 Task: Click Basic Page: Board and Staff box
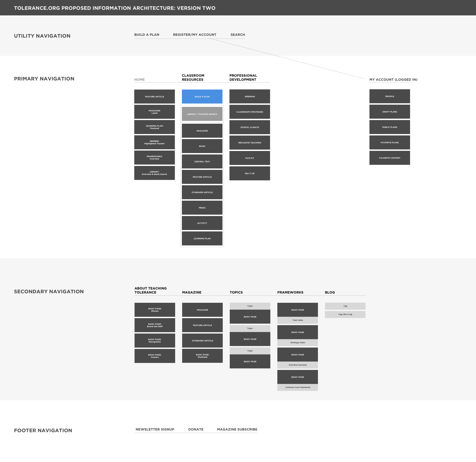click(x=155, y=325)
